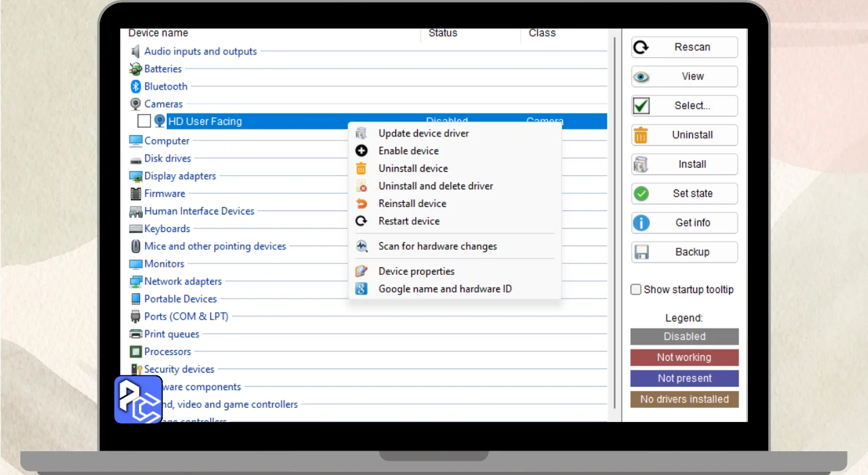Viewport: 868px width, 475px height.
Task: Expand the Print queues category label
Action: pos(172,334)
